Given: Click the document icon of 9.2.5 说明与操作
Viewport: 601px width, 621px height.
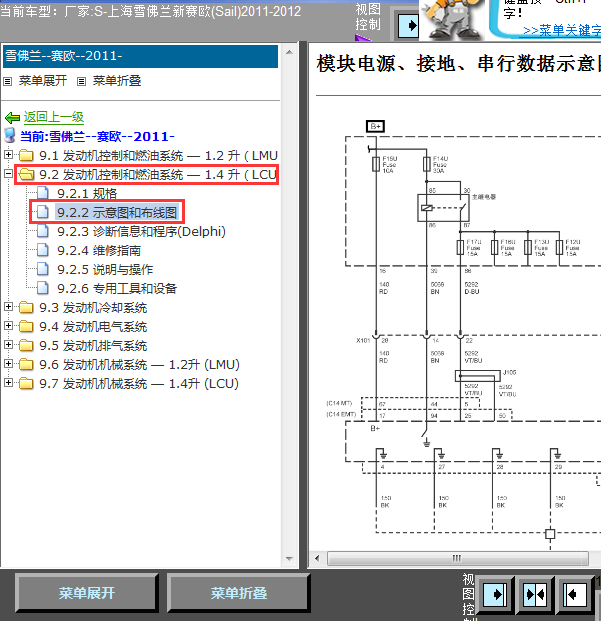Looking at the screenshot, I should pos(42,269).
